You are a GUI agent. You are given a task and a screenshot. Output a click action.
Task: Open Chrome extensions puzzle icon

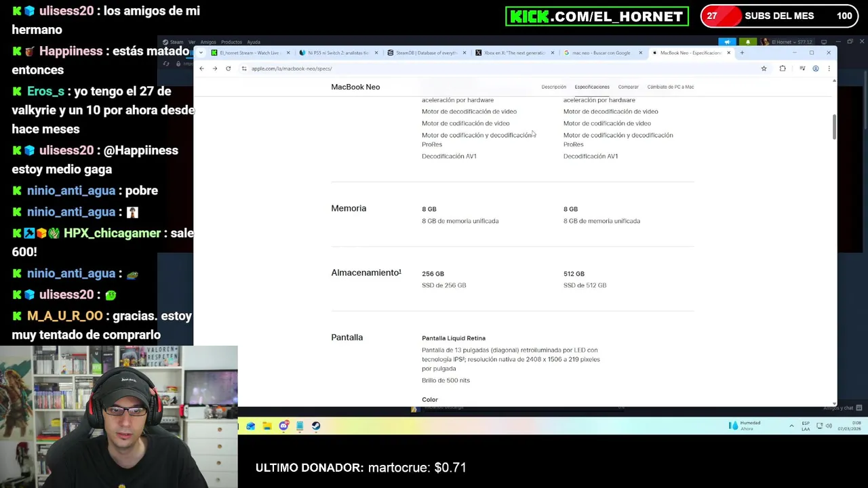point(783,68)
